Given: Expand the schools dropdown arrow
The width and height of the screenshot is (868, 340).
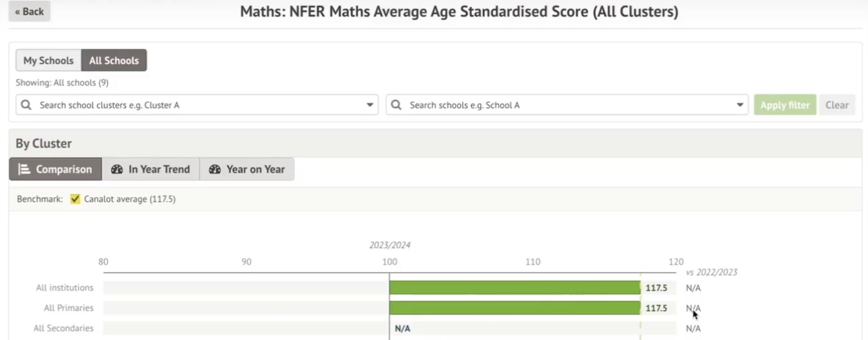Looking at the screenshot, I should pos(740,105).
